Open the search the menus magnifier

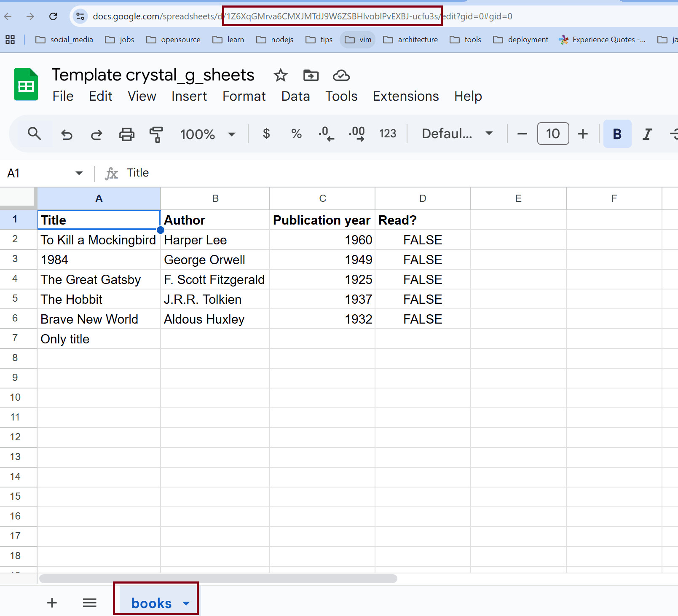point(35,134)
